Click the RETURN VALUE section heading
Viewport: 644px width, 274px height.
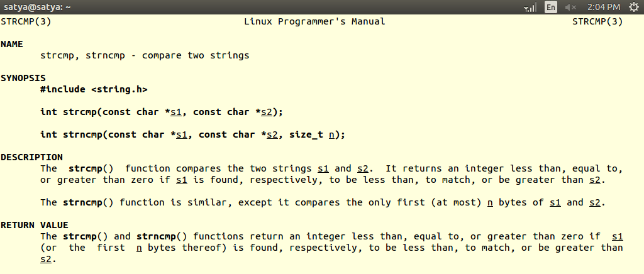[35, 225]
